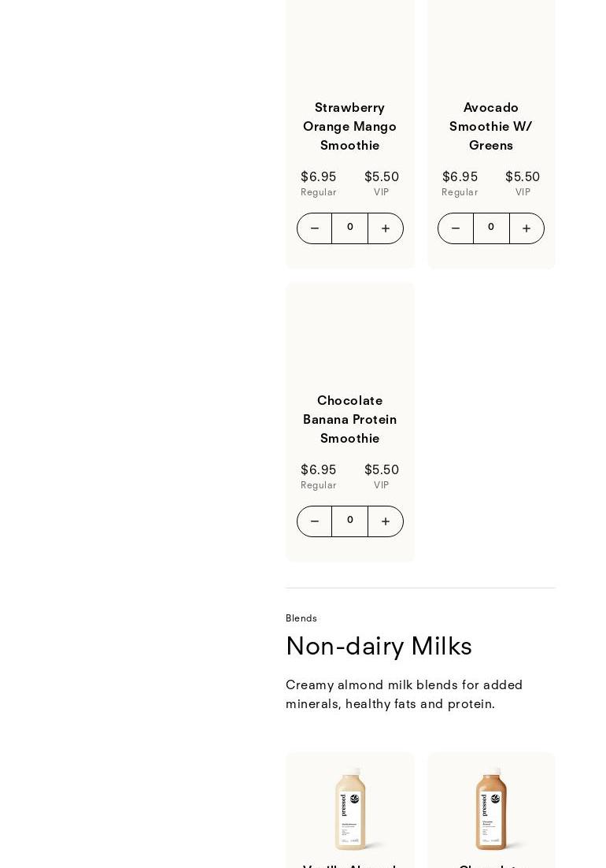Click the Vanilla Almond bottle image
The image size is (606, 868).
point(350,807)
